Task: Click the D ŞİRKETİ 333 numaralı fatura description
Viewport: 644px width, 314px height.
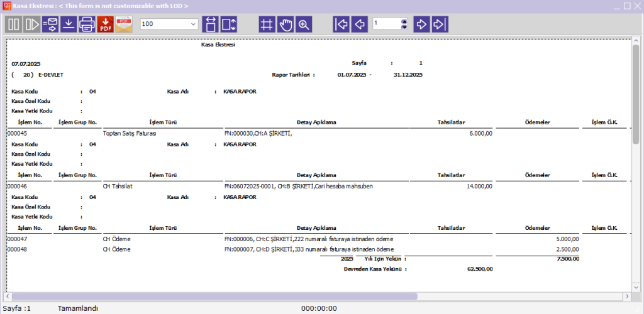Action: click(309, 249)
